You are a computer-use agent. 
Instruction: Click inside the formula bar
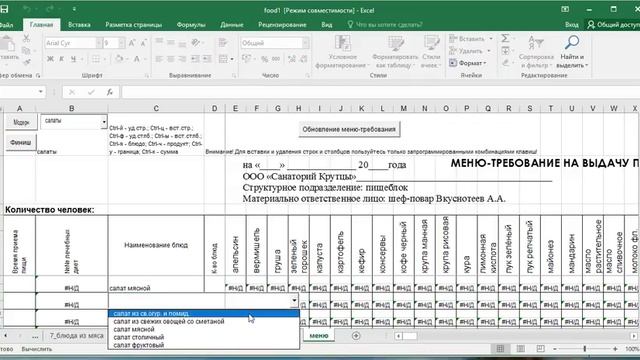[380, 92]
